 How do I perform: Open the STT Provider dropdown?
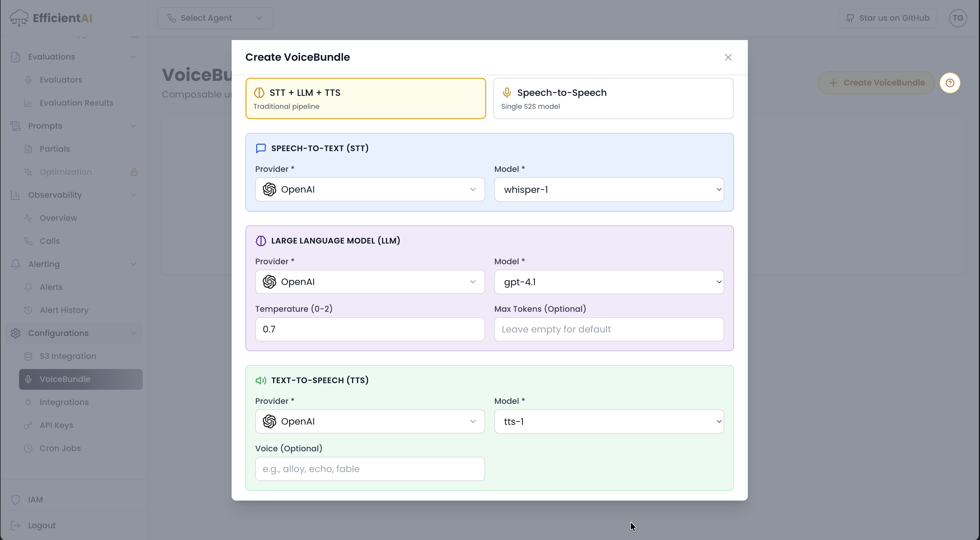click(370, 189)
